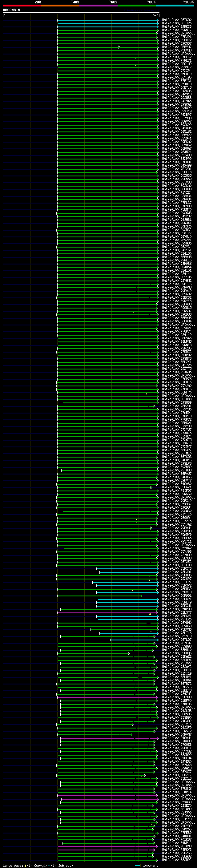Click the green ~80% legend segment
Viewport: 197px width, 868px height.
(x=137, y=6)
